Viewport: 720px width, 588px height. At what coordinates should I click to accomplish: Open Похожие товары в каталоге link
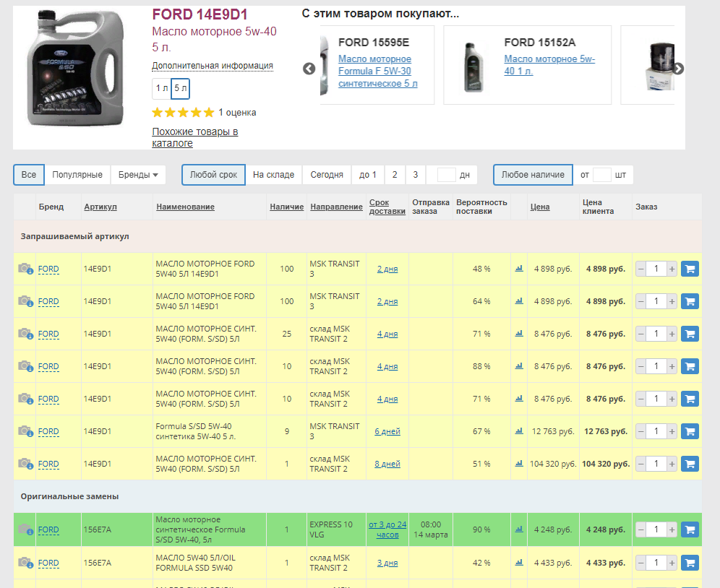click(195, 137)
